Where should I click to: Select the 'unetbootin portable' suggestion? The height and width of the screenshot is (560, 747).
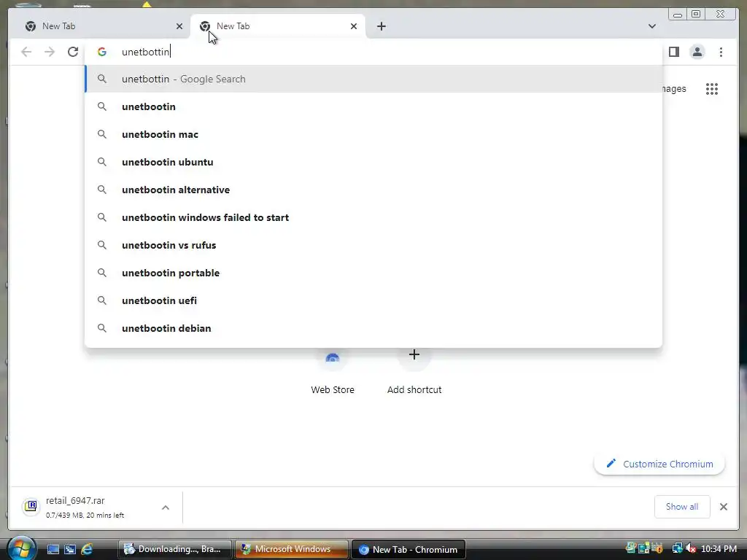coord(373,273)
